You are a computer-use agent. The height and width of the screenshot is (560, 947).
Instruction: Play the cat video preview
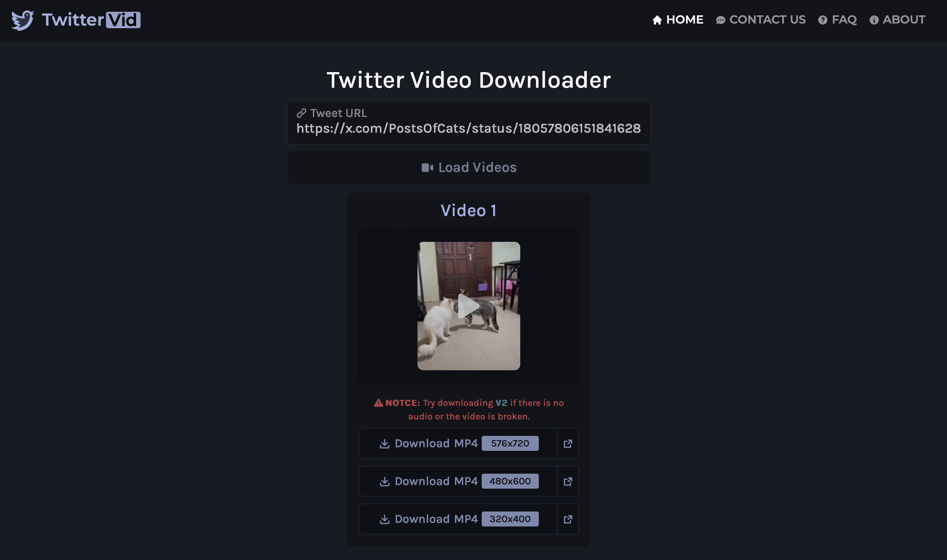point(469,306)
